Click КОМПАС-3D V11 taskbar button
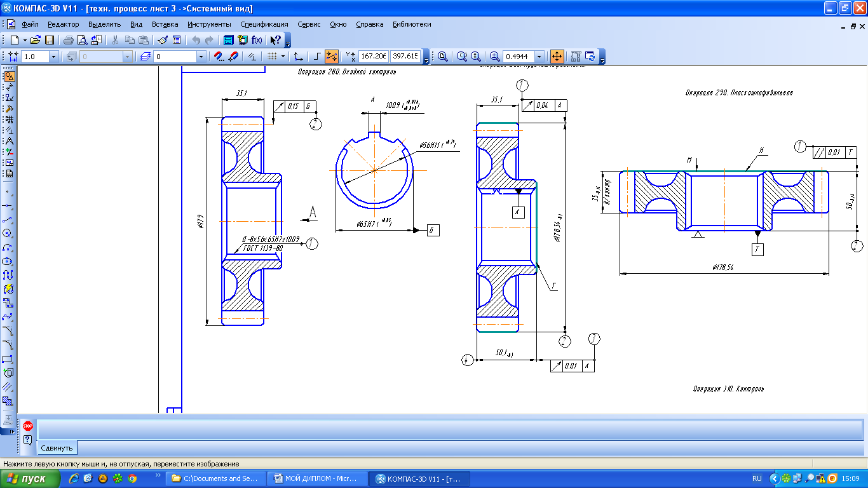Viewport: 868px width, 488px height. [x=421, y=479]
